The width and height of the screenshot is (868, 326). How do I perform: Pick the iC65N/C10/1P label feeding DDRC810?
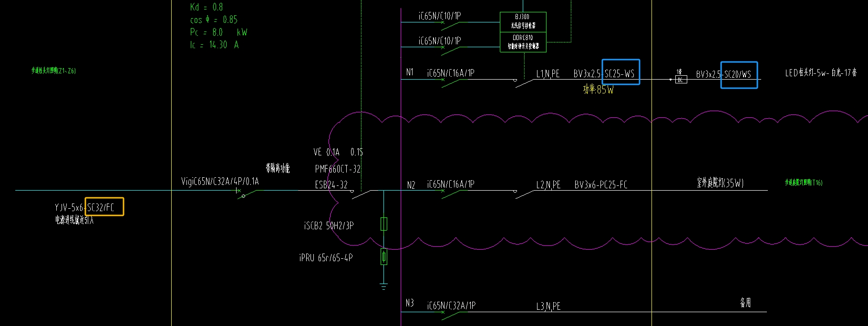pos(440,41)
